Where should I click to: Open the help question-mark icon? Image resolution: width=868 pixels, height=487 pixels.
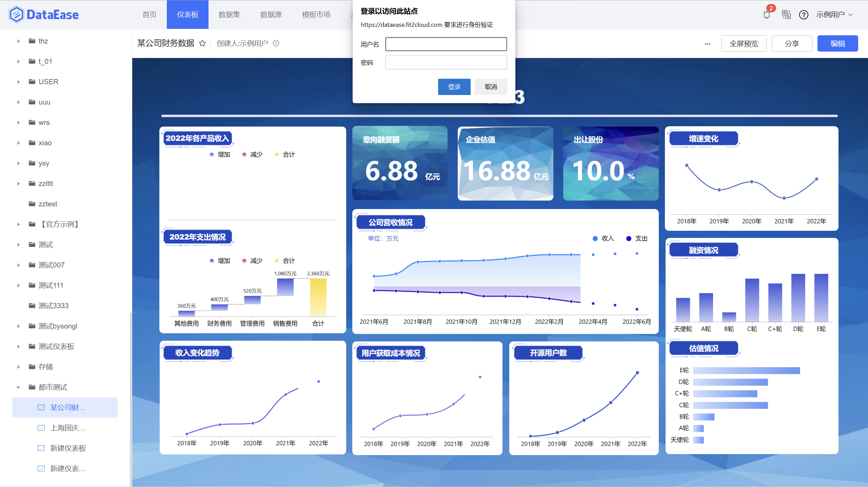(804, 15)
